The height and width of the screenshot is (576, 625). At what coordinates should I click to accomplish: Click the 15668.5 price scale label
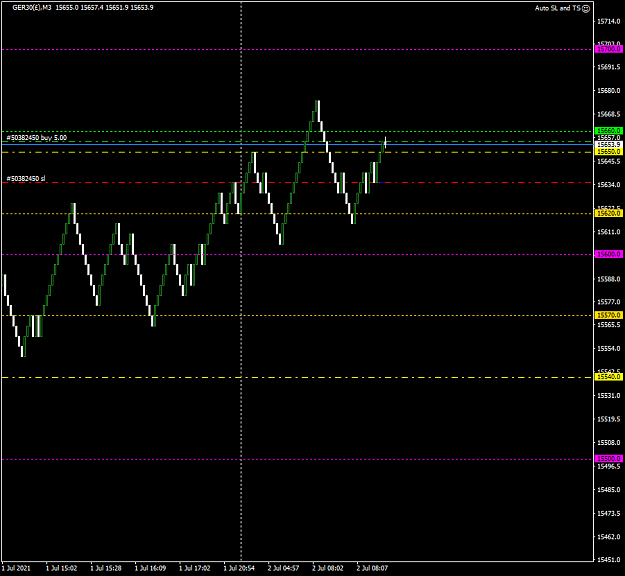pyautogui.click(x=609, y=114)
